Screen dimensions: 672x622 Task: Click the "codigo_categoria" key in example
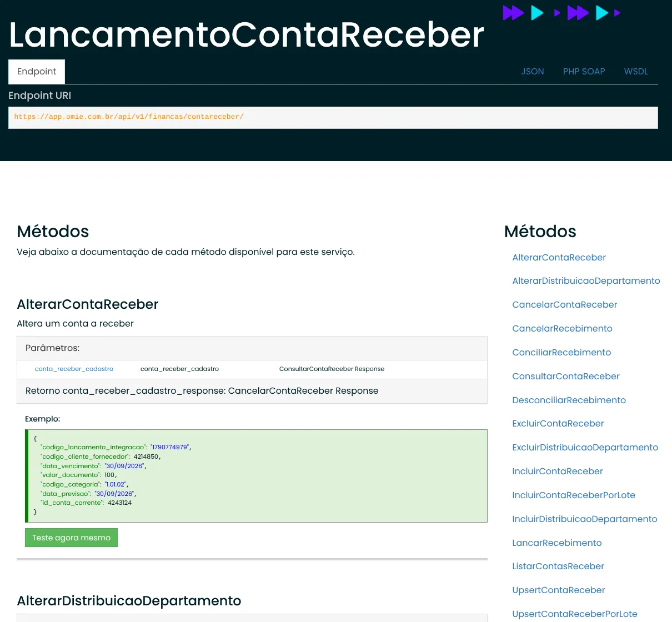coord(70,484)
